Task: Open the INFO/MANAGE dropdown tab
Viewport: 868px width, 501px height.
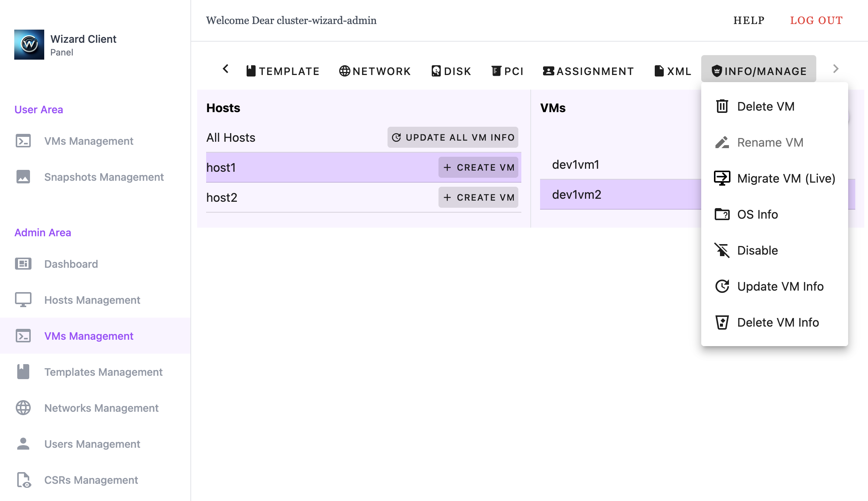Action: (x=759, y=71)
